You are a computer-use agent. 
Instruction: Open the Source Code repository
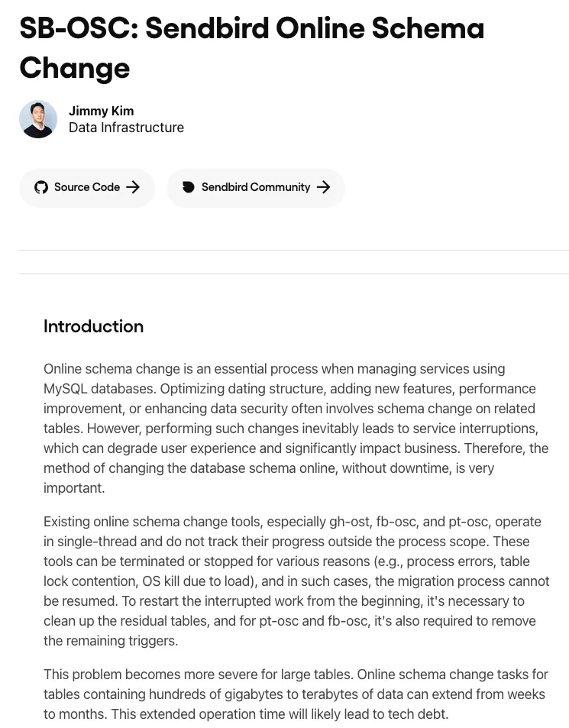(86, 187)
